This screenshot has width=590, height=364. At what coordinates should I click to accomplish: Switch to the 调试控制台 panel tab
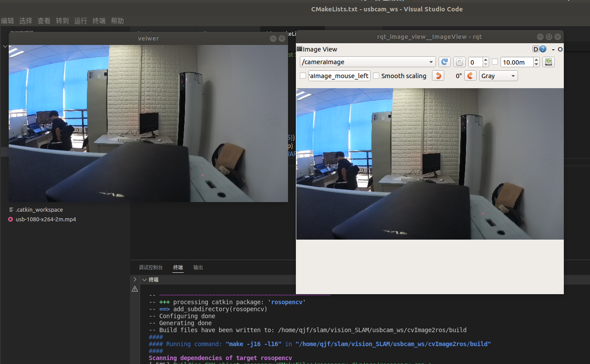point(151,268)
